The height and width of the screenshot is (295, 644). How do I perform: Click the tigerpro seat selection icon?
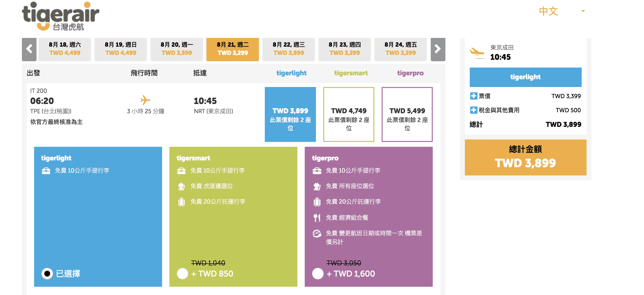click(317, 186)
